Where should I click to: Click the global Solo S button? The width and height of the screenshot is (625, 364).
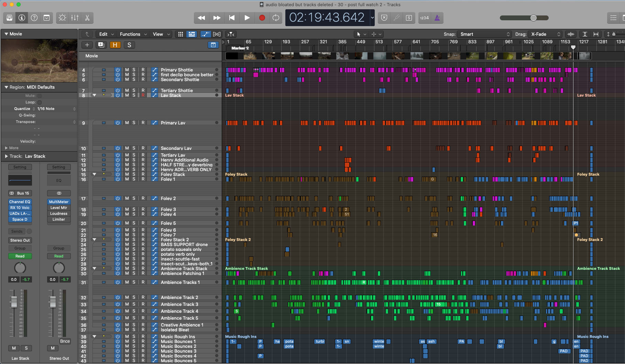pos(129,45)
